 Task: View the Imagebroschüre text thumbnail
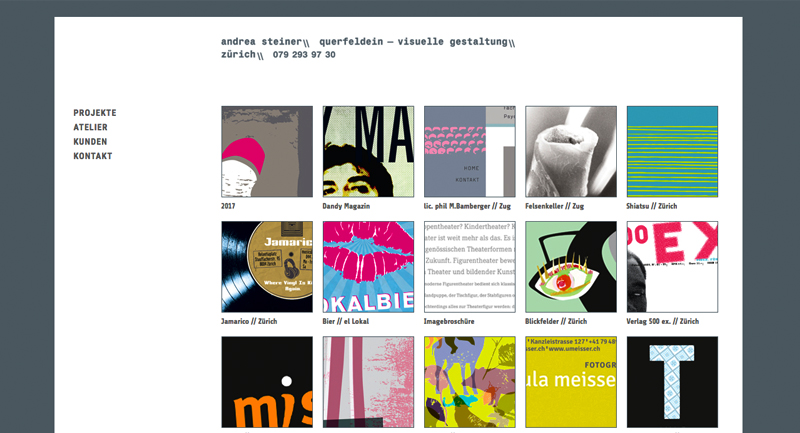coord(470,267)
